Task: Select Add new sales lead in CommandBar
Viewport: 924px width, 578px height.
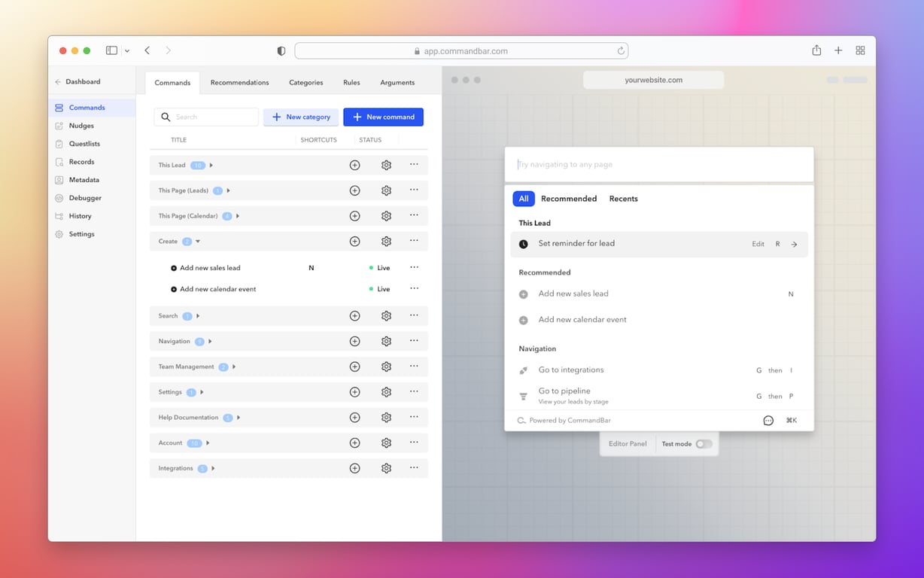Action: pos(659,294)
